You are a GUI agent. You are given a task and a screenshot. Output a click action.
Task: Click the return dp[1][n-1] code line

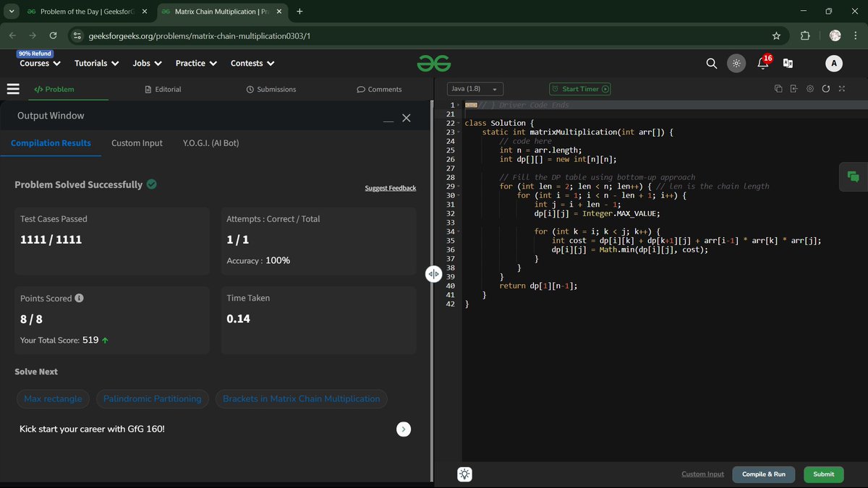538,286
